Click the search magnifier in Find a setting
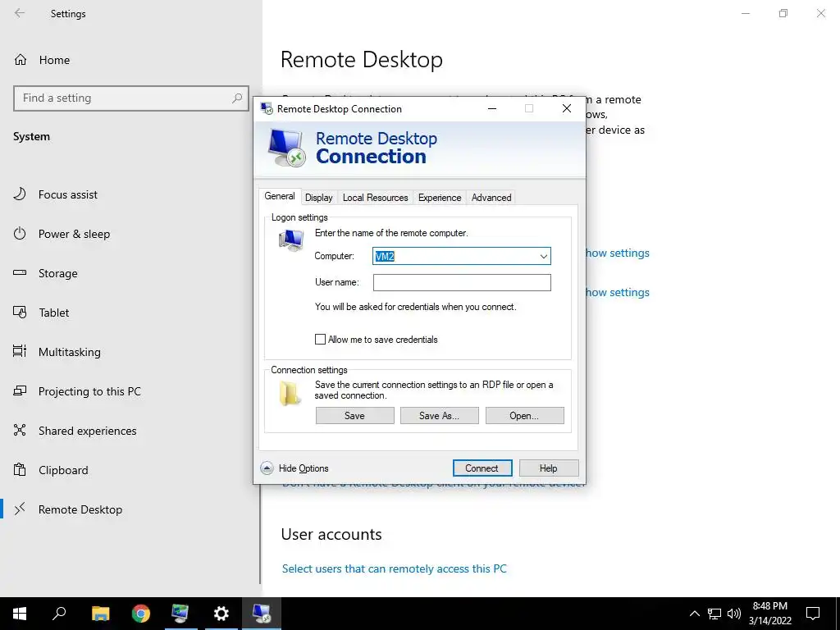Image resolution: width=840 pixels, height=630 pixels. click(237, 98)
